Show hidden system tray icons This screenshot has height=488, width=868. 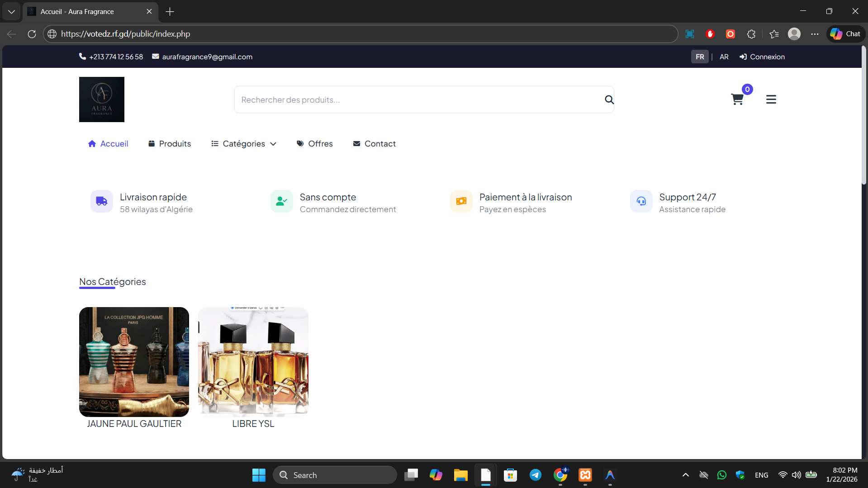click(x=685, y=475)
